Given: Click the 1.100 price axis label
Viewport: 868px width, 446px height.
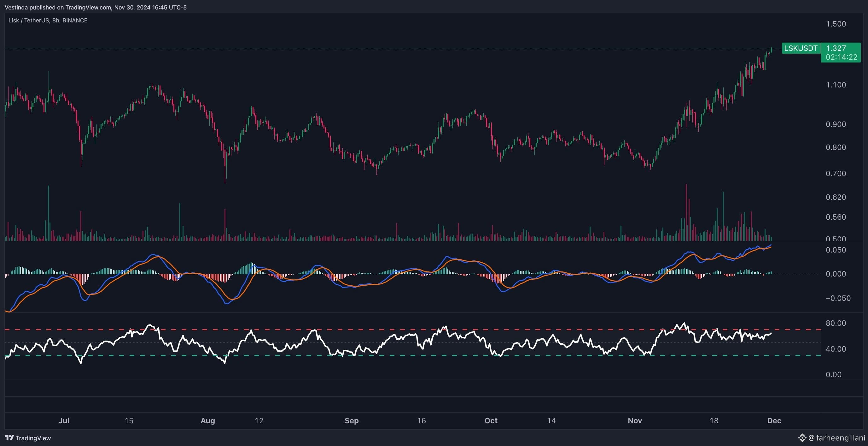Looking at the screenshot, I should pyautogui.click(x=836, y=85).
